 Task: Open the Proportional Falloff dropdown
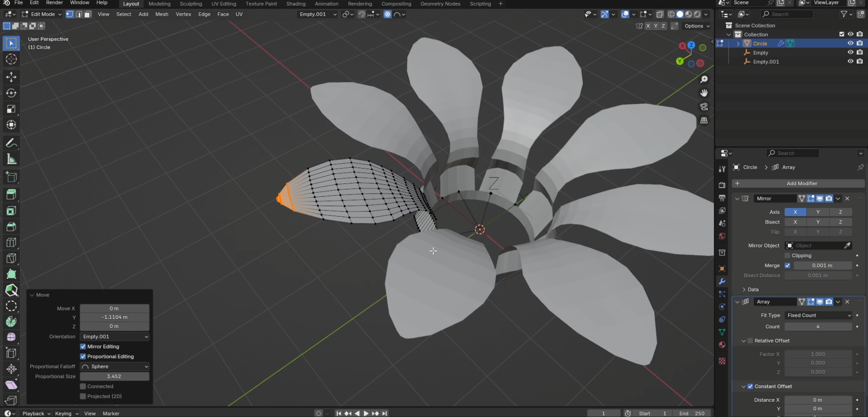(x=115, y=366)
